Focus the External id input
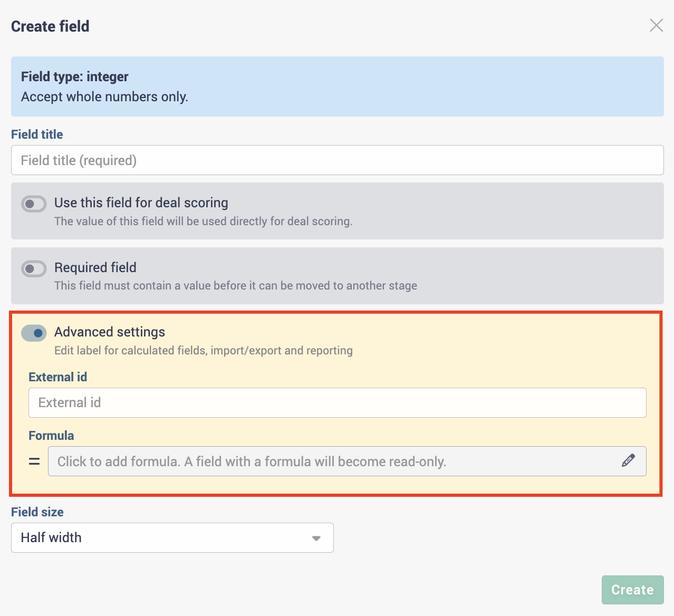674x616 pixels. pos(338,402)
